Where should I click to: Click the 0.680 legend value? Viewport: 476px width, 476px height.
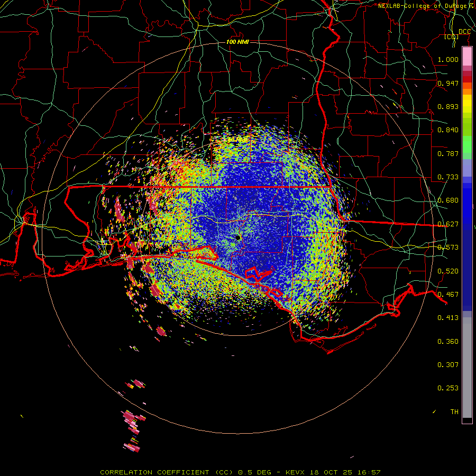click(x=448, y=200)
